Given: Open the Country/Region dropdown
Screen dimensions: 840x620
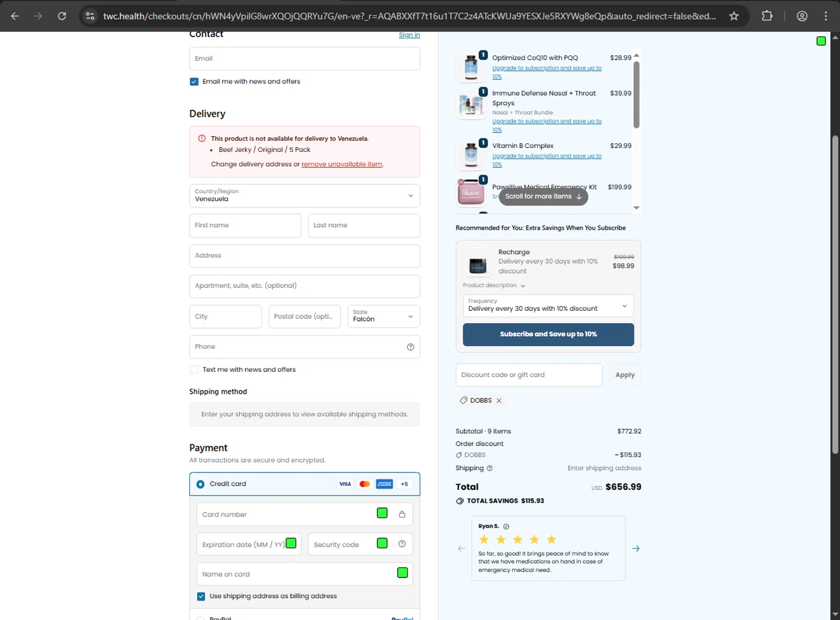Looking at the screenshot, I should click(x=305, y=195).
